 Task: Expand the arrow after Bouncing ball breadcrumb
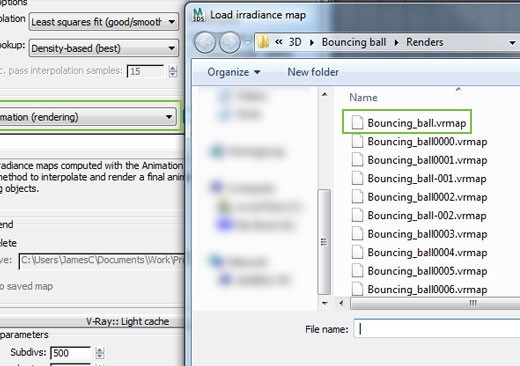coord(397,43)
